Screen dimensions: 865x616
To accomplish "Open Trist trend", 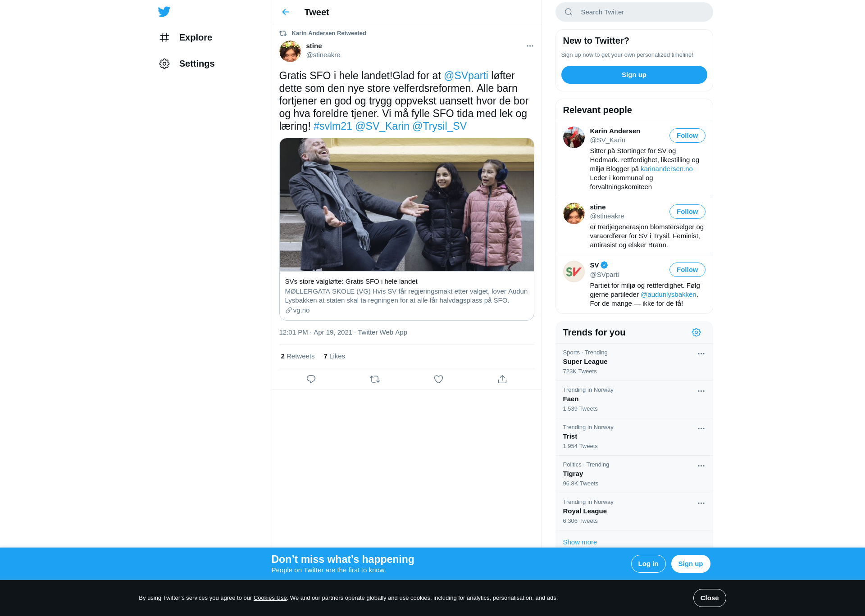I will (x=634, y=437).
